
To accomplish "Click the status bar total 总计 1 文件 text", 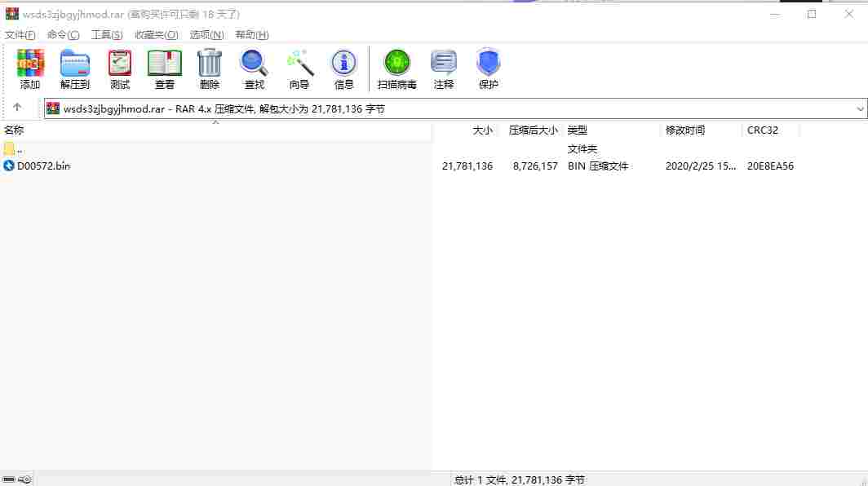I will 519,480.
